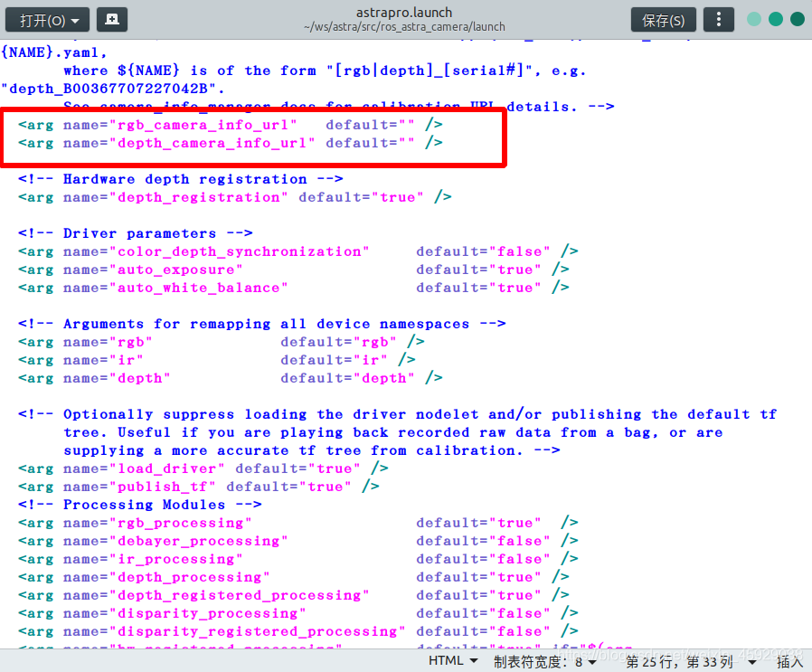This screenshot has width=812, height=672.
Task: Click "true" default of load_driver
Action: (334, 469)
